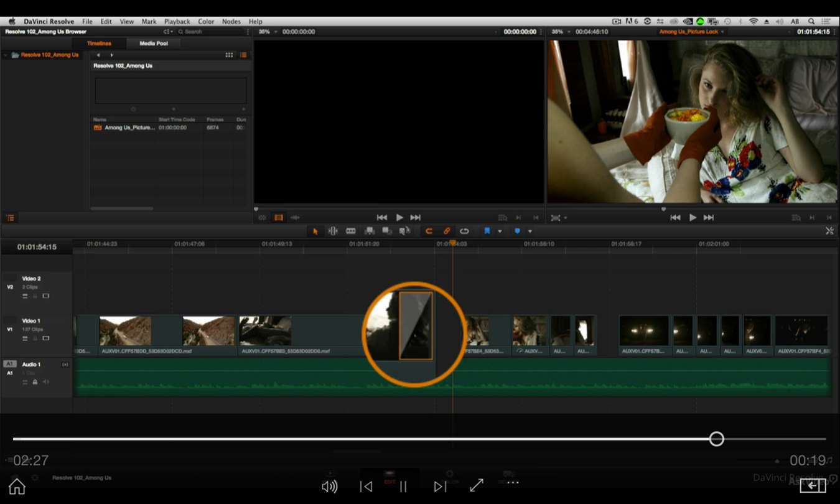This screenshot has height=504, width=840.
Task: Go to previous edit in timeline viewer
Action: [x=675, y=217]
